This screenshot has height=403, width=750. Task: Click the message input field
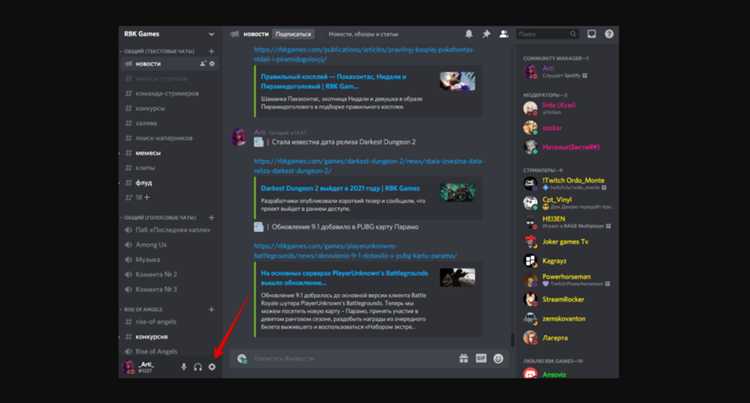352,359
